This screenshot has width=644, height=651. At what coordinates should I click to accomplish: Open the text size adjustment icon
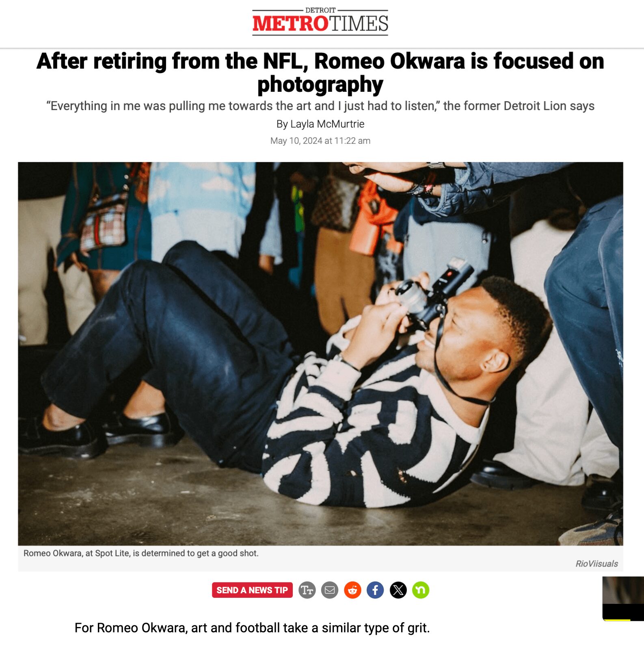pyautogui.click(x=307, y=590)
